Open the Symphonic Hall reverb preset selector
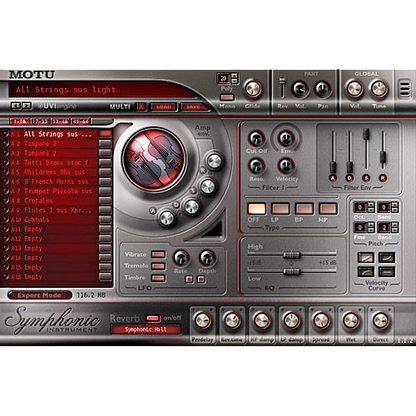This screenshot has width=416, height=416. [146, 329]
